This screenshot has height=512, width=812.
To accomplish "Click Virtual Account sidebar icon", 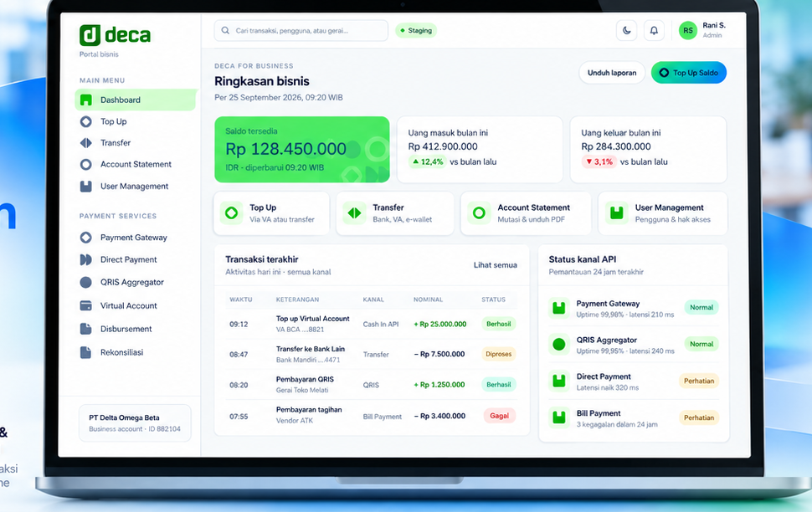I will click(86, 305).
